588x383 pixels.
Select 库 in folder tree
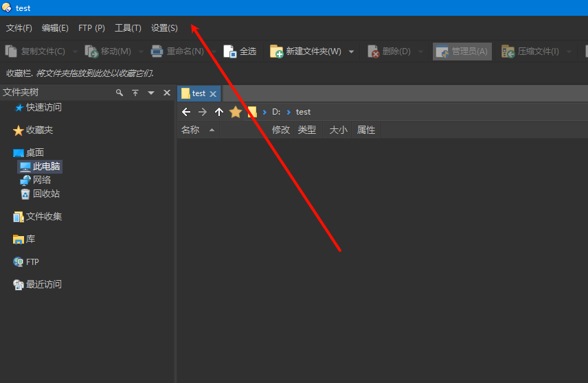point(24,239)
